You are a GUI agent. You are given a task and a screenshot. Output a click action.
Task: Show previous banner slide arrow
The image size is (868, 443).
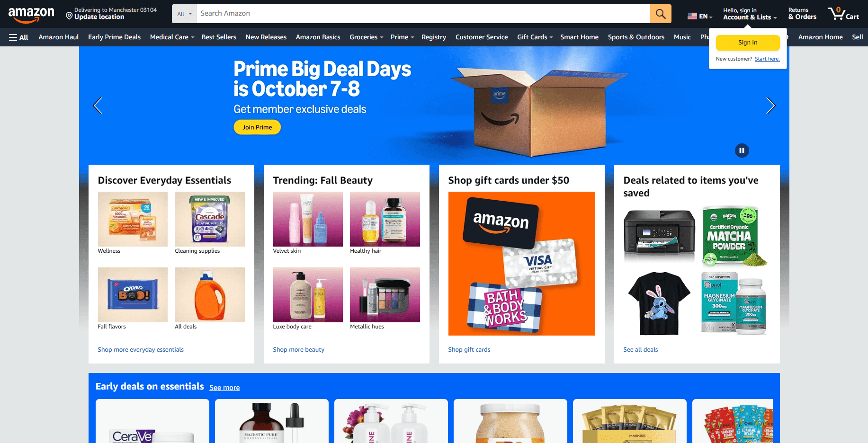pos(98,106)
